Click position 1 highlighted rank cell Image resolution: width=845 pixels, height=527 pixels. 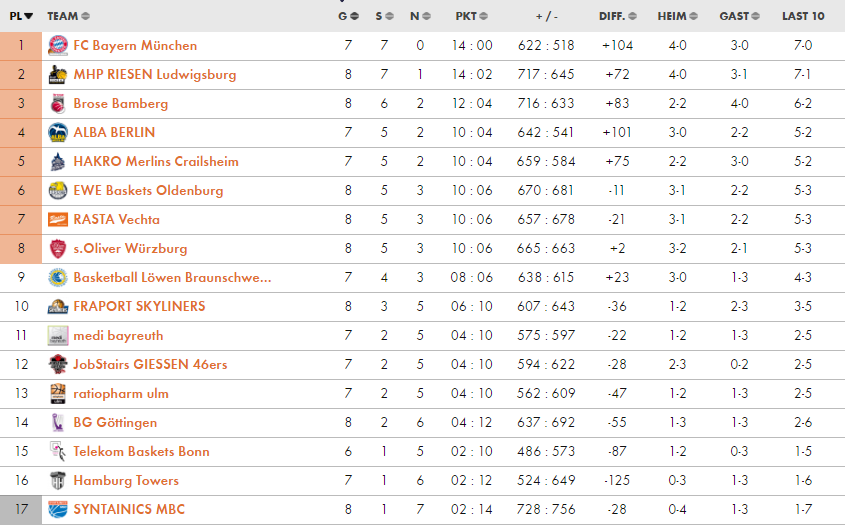(21, 45)
